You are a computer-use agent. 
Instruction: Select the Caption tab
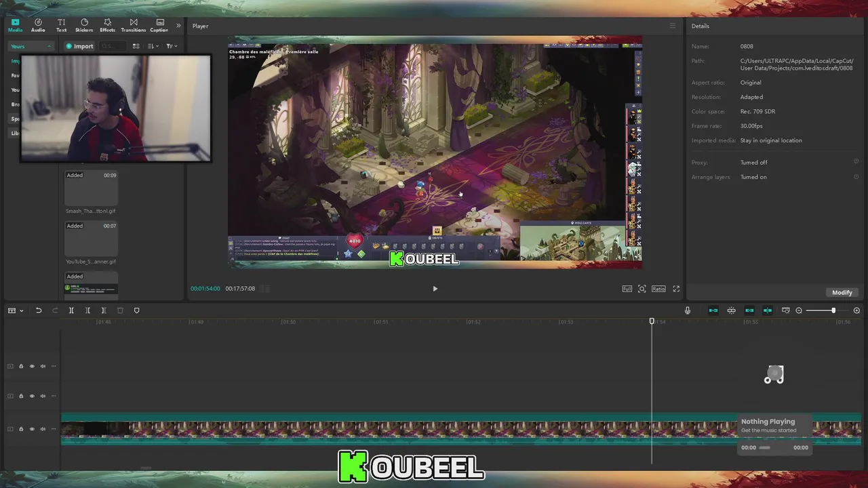click(x=159, y=26)
